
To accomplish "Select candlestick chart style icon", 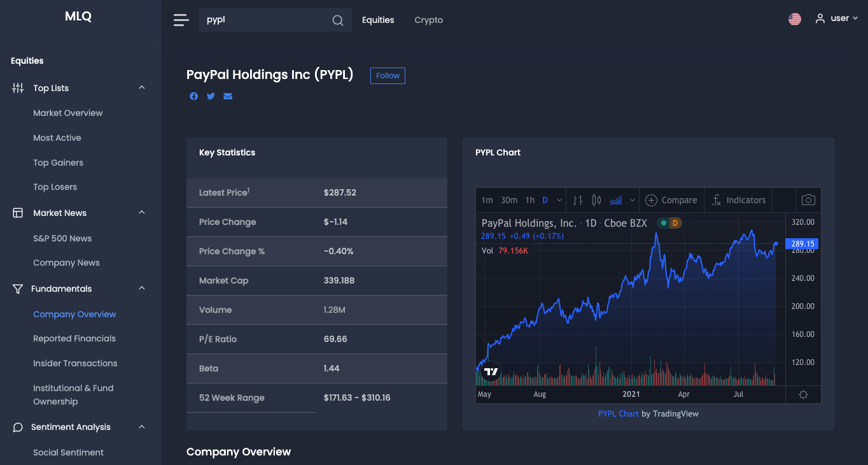I will click(x=596, y=200).
